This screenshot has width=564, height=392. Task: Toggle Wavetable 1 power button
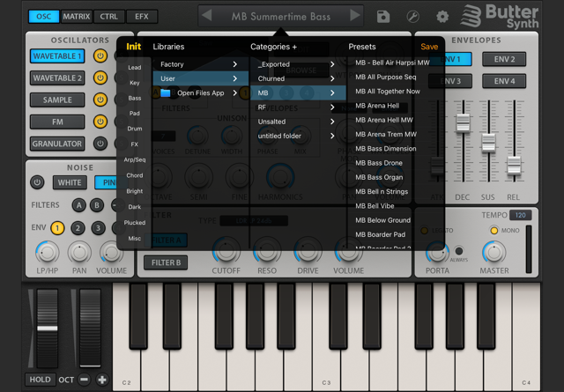pyautogui.click(x=100, y=56)
